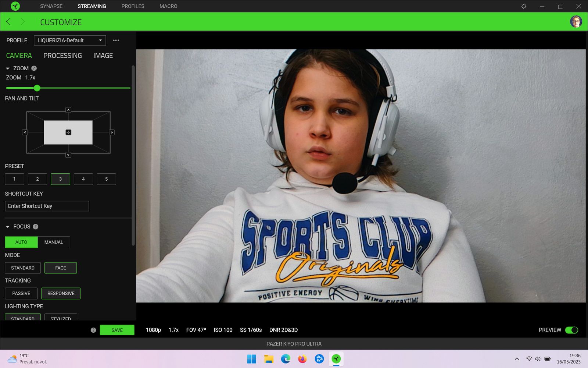Switch to Streaming tab
This screenshot has width=588, height=368.
coord(92,6)
